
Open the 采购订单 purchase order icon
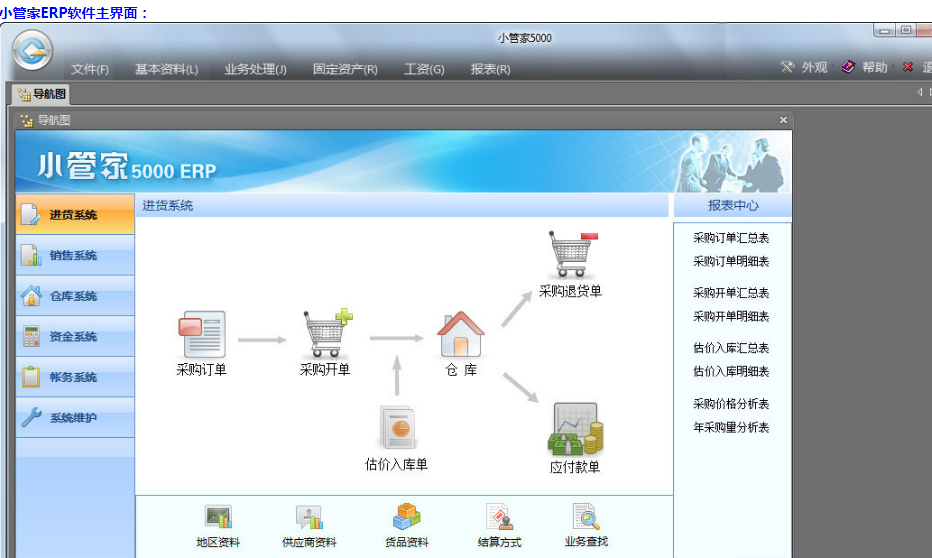pyautogui.click(x=201, y=336)
